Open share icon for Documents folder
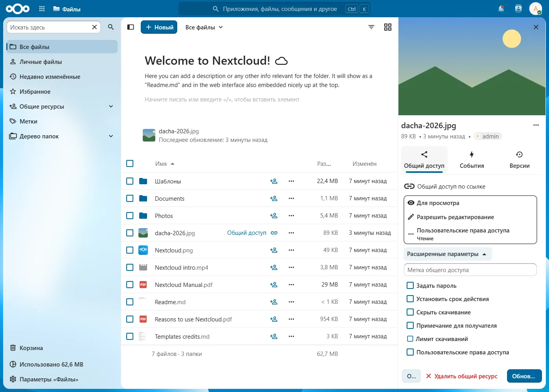Screen dimensions: 549x392 coord(274,198)
